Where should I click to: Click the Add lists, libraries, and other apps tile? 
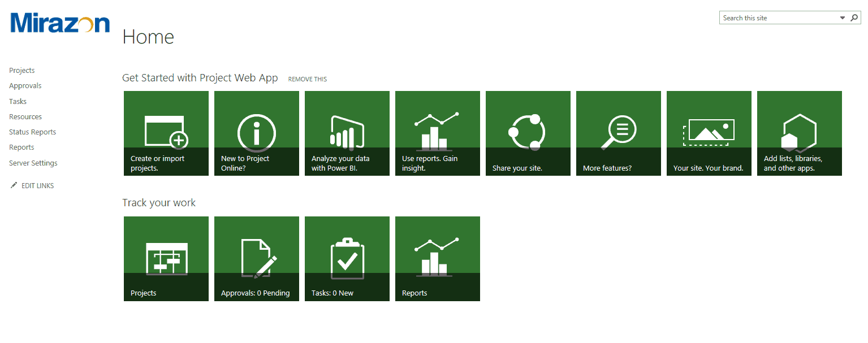click(800, 133)
